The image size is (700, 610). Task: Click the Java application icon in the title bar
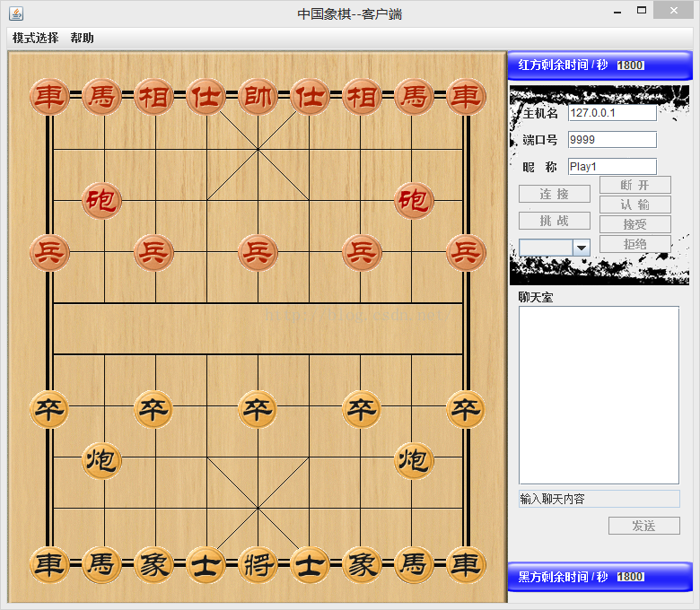[16, 13]
